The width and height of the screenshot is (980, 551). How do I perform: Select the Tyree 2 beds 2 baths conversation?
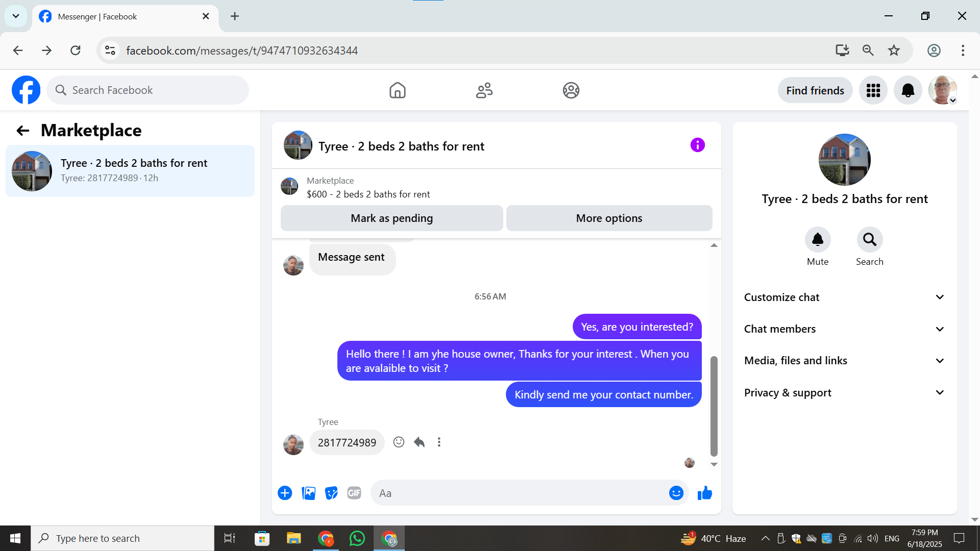point(130,171)
